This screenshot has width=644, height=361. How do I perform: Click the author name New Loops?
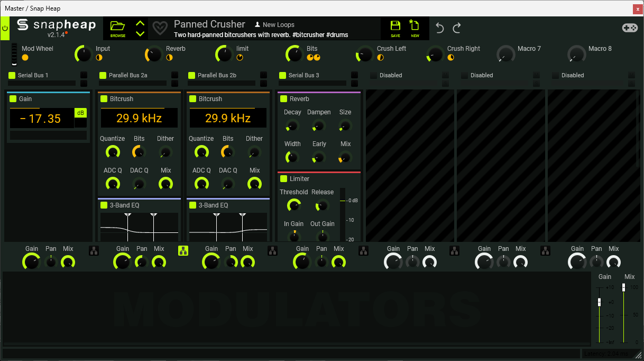point(279,24)
